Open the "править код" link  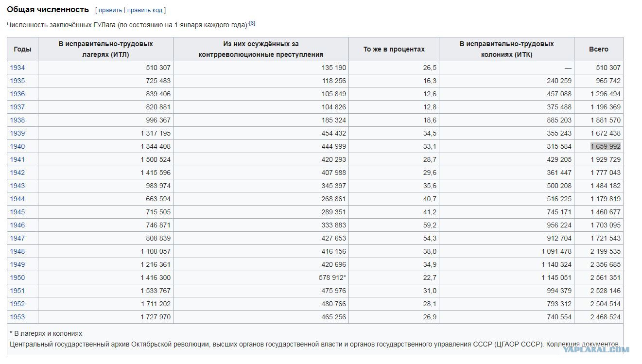click(x=145, y=10)
